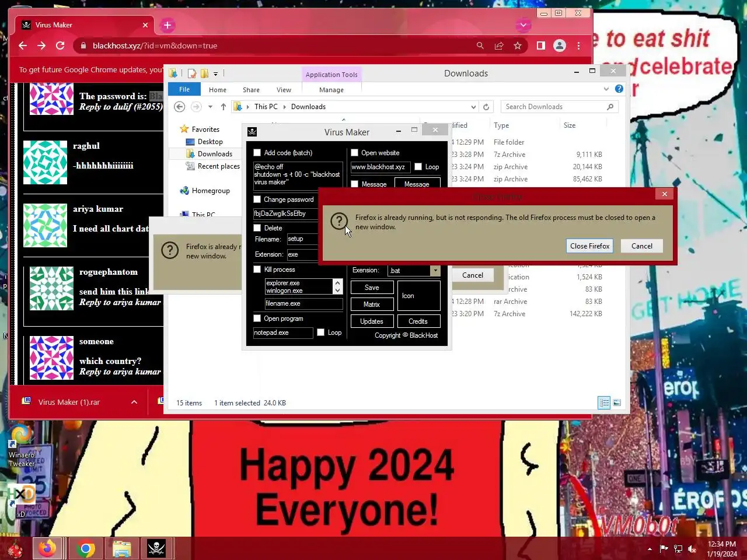Refresh the Downloads folder view
Image resolution: width=747 pixels, height=560 pixels.
(x=486, y=107)
